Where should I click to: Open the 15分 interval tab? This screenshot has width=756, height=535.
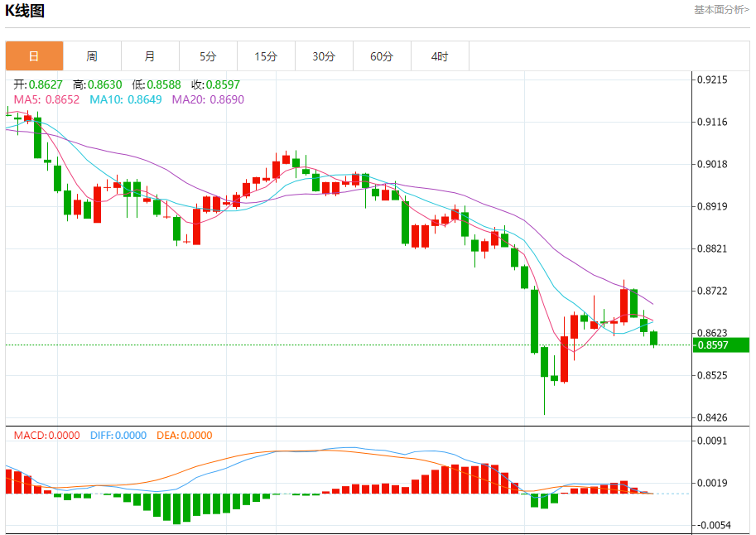[266, 56]
